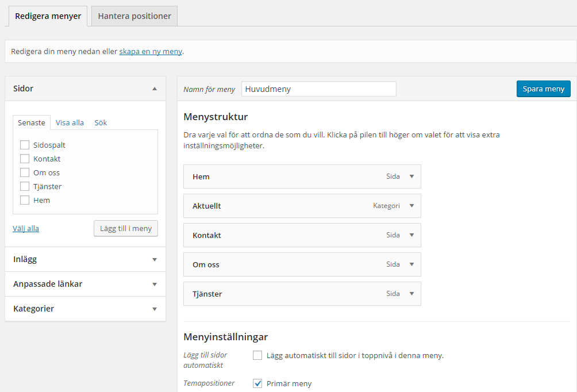
Task: Select the Senaste tab in Sidor
Action: 31,122
